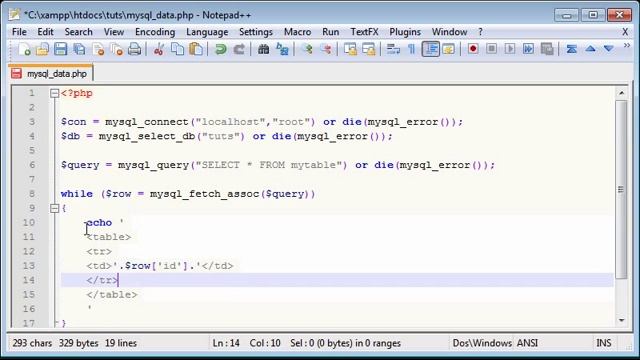Viewport: 640px width, 360px height.
Task: Save the current file
Action: tap(60, 49)
